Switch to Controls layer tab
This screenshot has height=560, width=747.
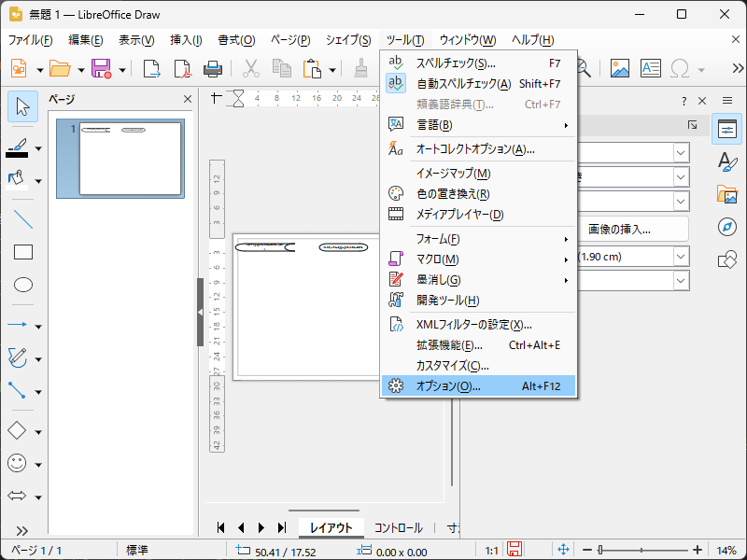pos(399,527)
